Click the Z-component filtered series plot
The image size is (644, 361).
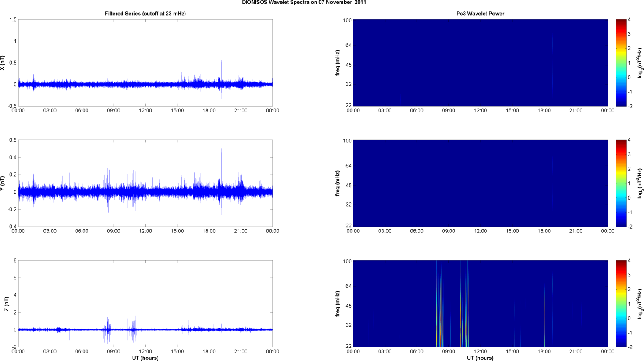point(145,304)
